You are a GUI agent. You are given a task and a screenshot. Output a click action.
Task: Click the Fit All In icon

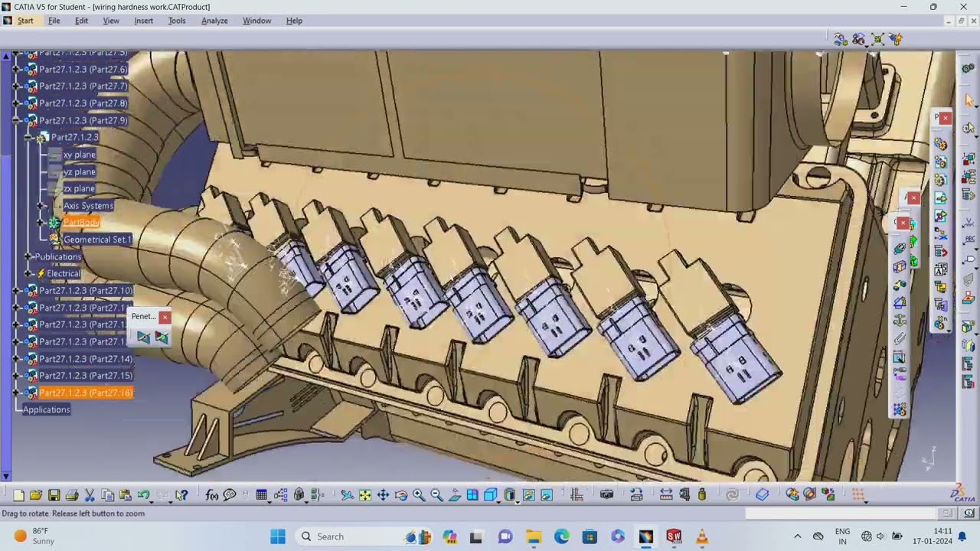pyautogui.click(x=365, y=495)
